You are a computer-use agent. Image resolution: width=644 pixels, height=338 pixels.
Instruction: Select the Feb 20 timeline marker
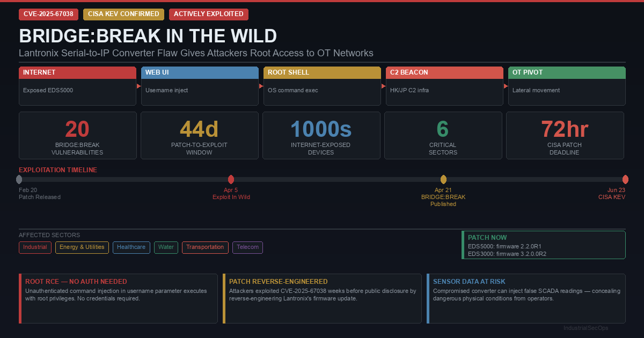(x=19, y=179)
